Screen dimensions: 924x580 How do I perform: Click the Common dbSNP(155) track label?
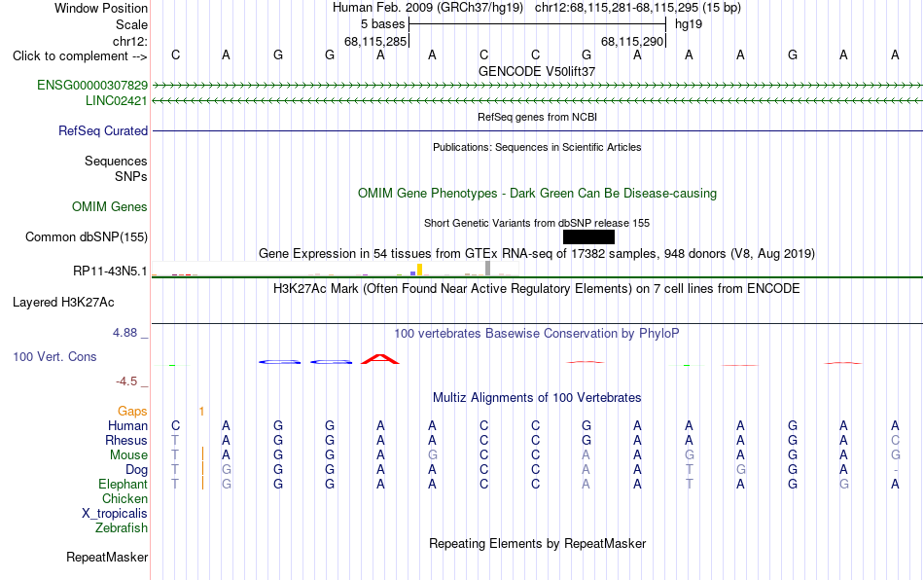pyautogui.click(x=86, y=236)
